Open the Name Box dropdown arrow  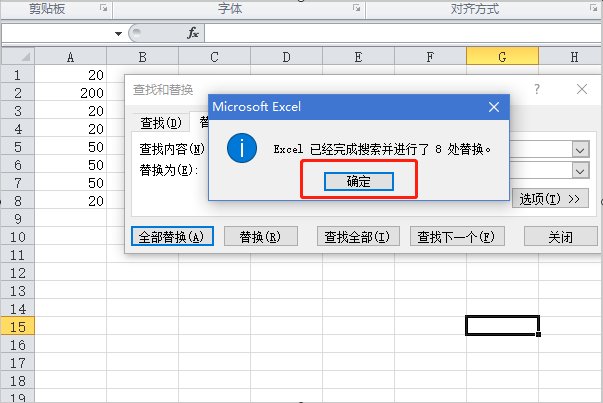click(118, 34)
